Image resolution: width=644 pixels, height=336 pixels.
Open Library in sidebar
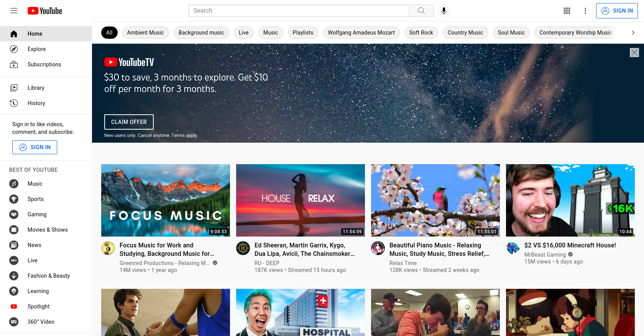click(x=46, y=88)
